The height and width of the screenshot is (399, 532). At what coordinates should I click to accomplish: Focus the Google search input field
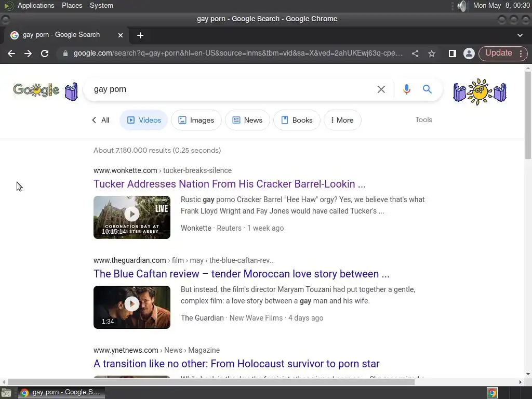(231, 89)
